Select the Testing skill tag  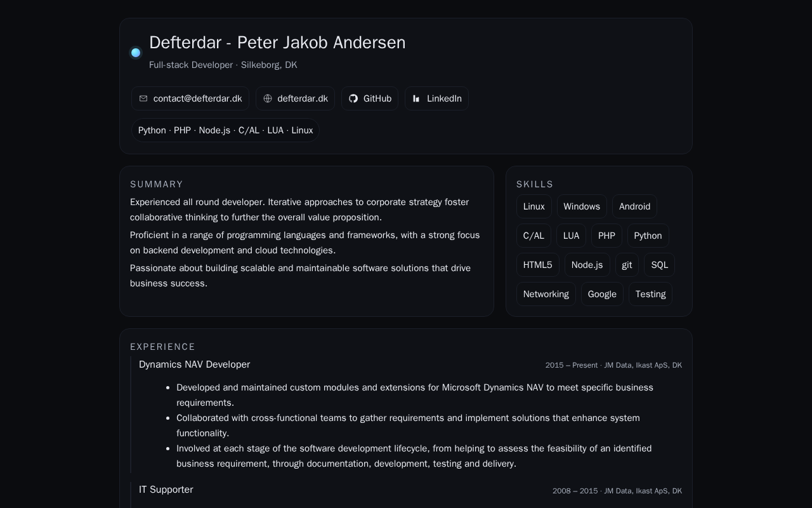click(650, 294)
